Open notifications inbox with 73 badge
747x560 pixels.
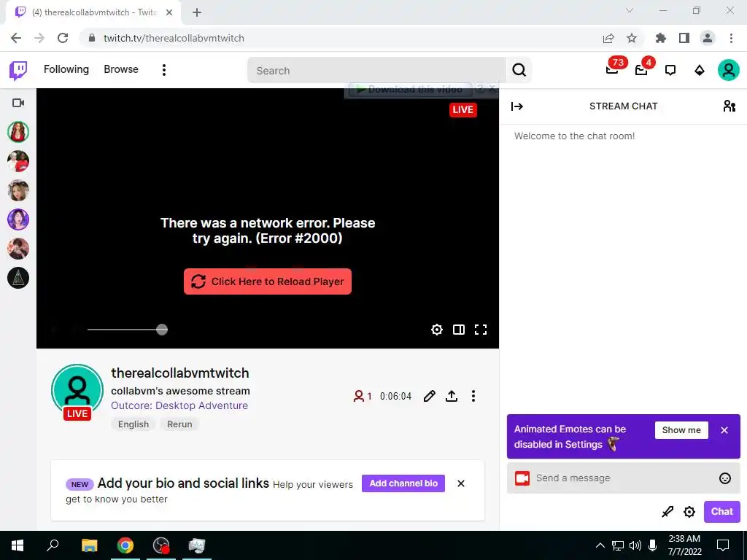click(613, 69)
